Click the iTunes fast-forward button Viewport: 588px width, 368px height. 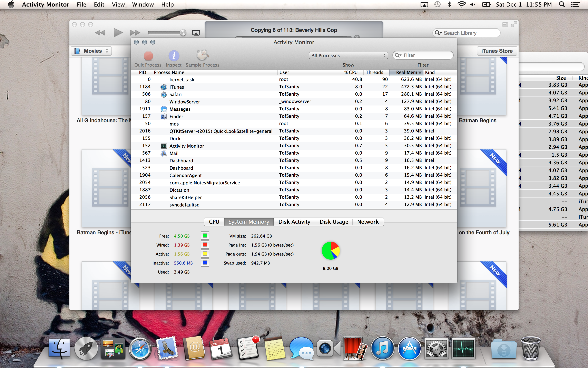tap(135, 33)
